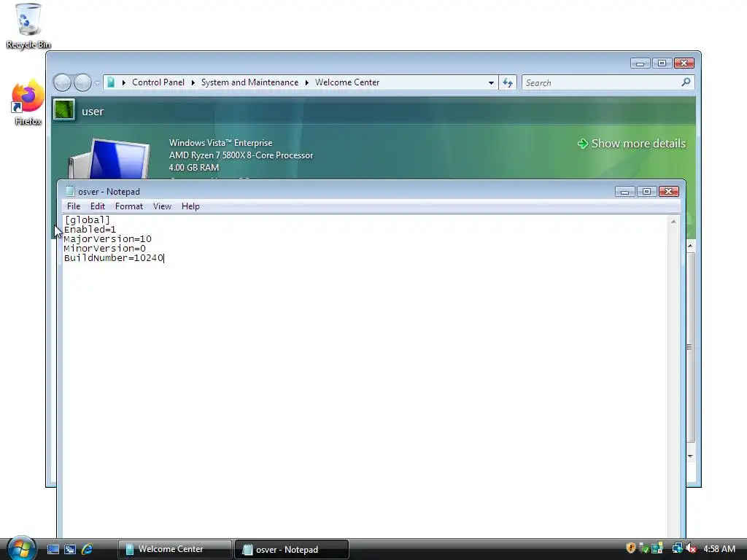
Task: Launch Internet Explorer from Quick Launch
Action: tap(88, 549)
